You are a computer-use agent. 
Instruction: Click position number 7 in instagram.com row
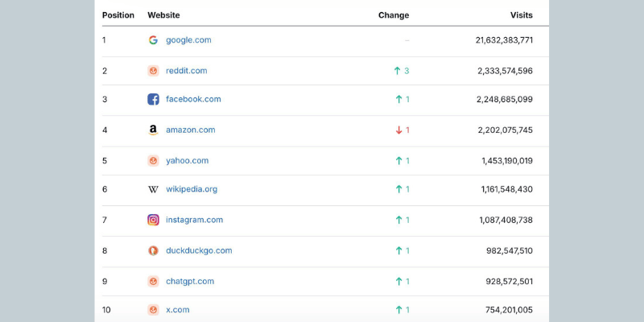coord(105,220)
